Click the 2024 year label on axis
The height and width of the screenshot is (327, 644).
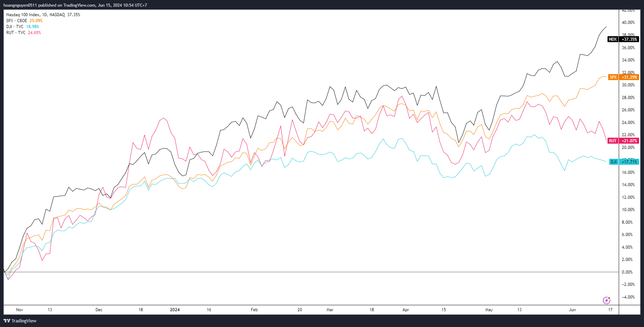(175, 310)
